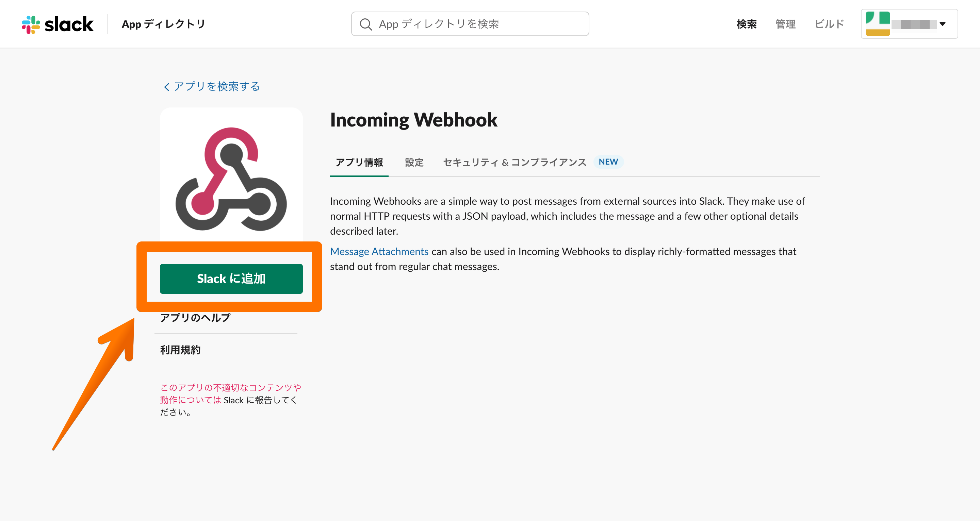Viewport: 980px width, 521px height.
Task: Switch to the 設定 tab
Action: [x=414, y=162]
